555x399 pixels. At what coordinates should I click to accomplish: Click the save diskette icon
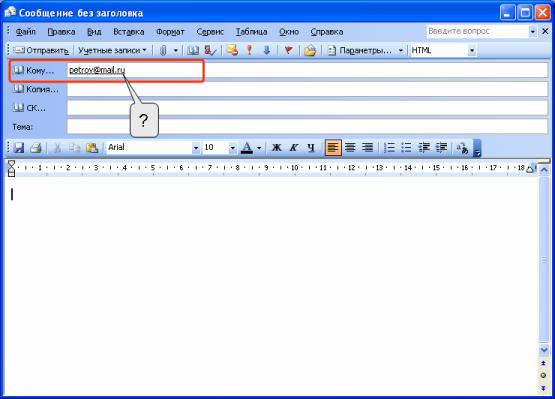coord(19,147)
